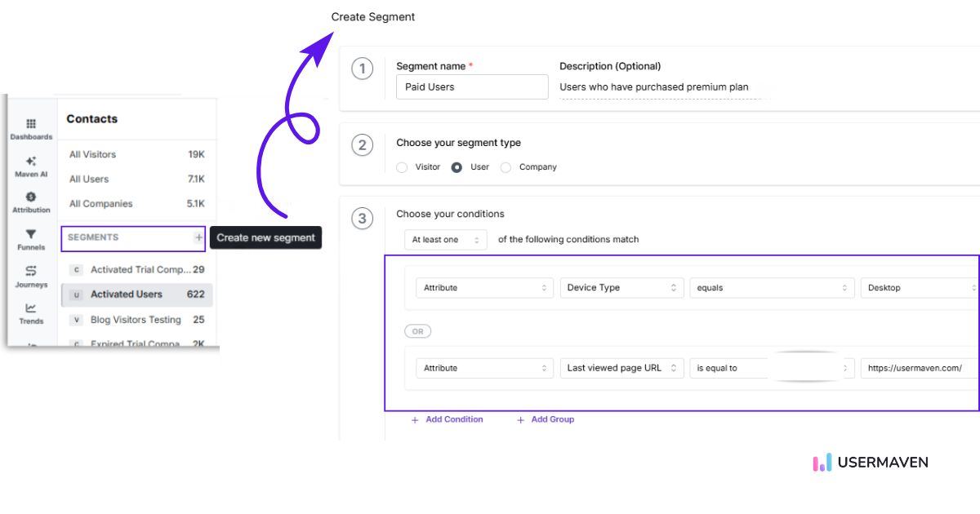The width and height of the screenshot is (980, 514).
Task: Open Maven AI from the sidebar
Action: (31, 162)
